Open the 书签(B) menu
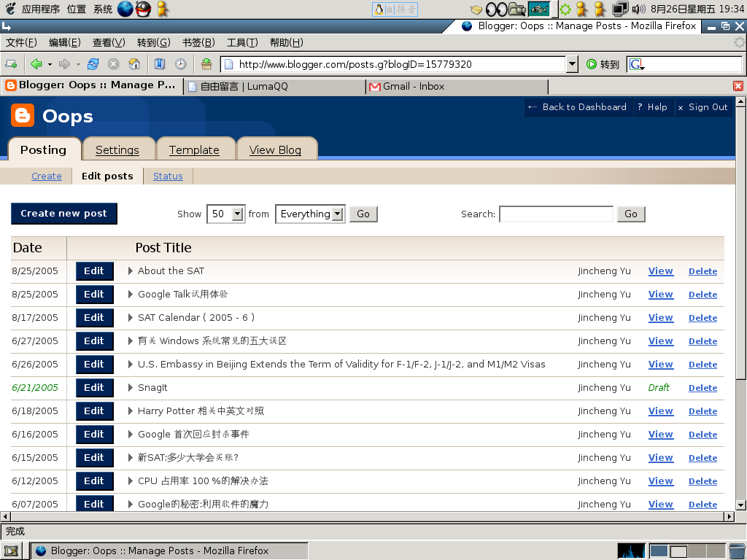 click(x=198, y=42)
